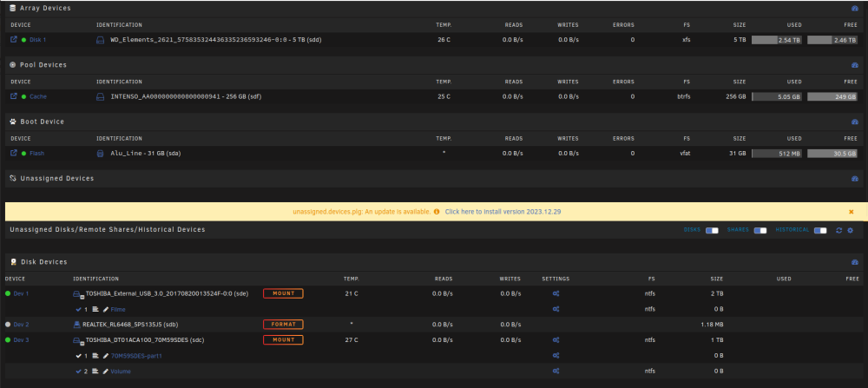Click the flash drive icon beside Alu_Line
The height and width of the screenshot is (388, 868).
100,154
